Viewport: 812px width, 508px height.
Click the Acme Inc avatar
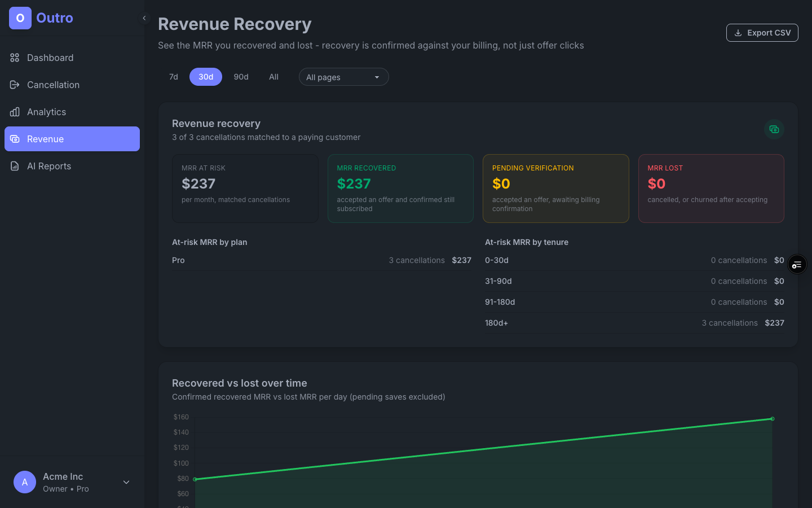click(25, 482)
